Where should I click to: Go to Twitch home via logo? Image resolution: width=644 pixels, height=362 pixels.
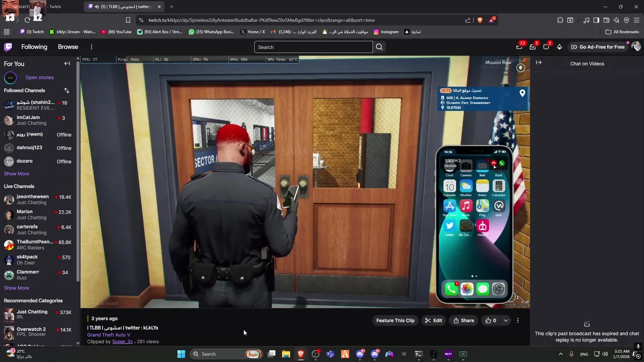(x=8, y=47)
